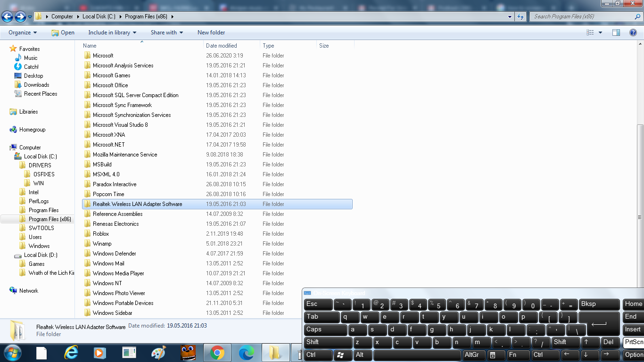
Task: Open the Organize dropdown menu
Action: pyautogui.click(x=23, y=33)
